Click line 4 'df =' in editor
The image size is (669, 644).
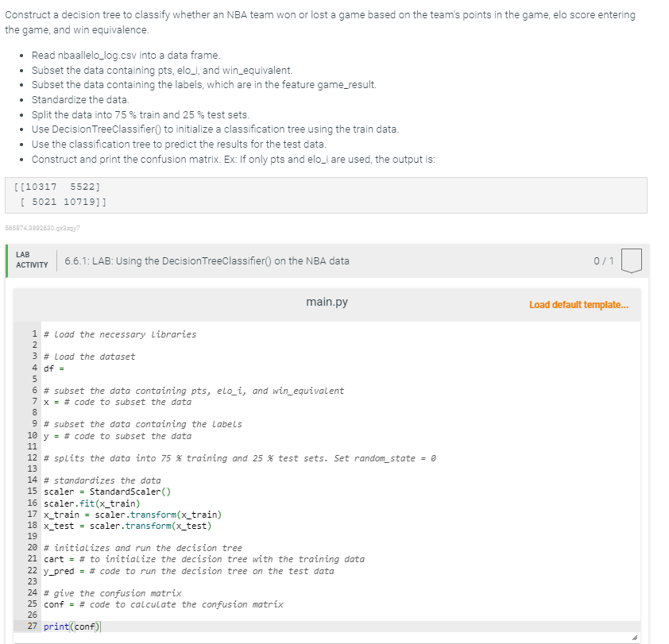tap(54, 368)
